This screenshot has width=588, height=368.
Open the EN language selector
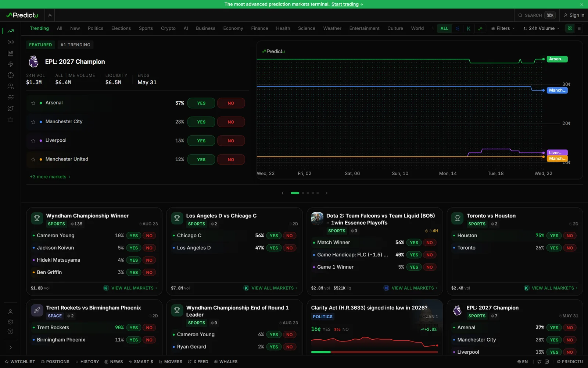click(x=523, y=362)
